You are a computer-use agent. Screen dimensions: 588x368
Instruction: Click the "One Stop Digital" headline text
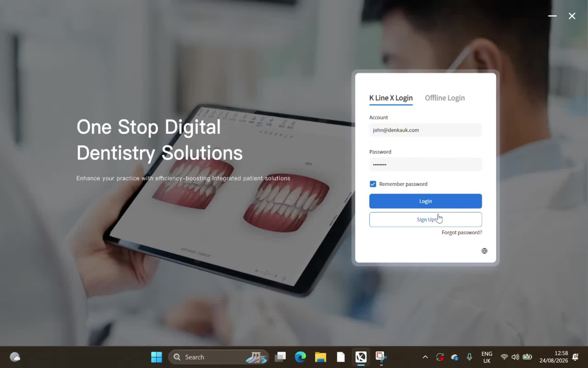tap(149, 127)
